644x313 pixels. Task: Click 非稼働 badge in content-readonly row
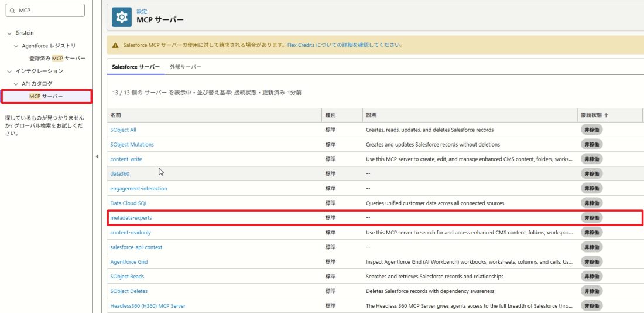coord(591,232)
